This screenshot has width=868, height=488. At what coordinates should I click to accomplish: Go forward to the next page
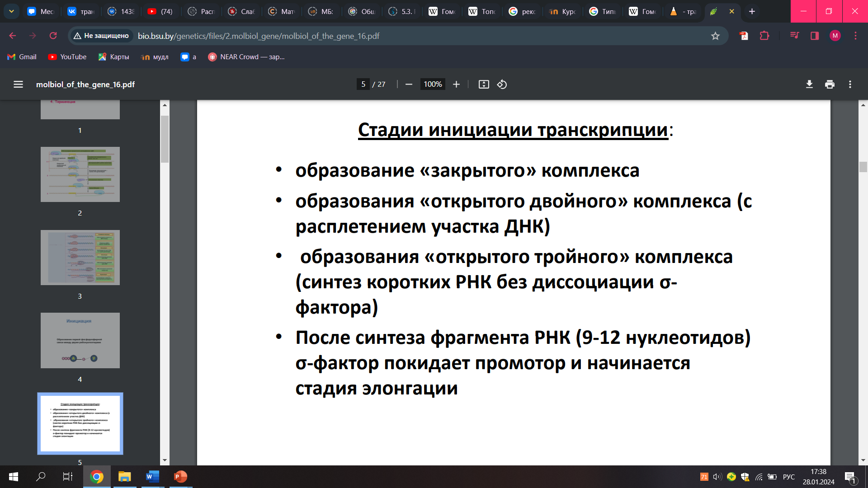pos(33,36)
